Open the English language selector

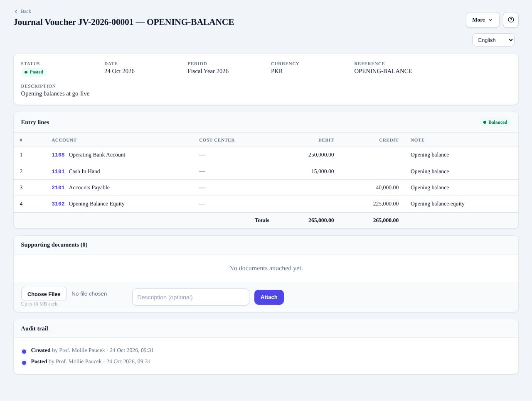493,40
